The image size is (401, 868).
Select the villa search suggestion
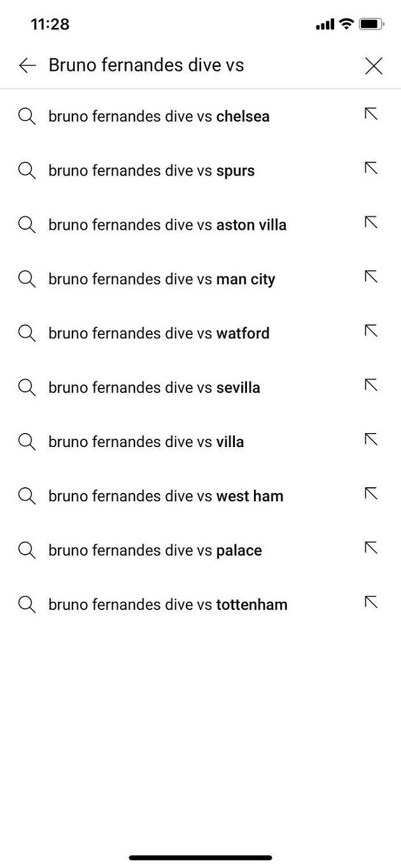pyautogui.click(x=146, y=441)
